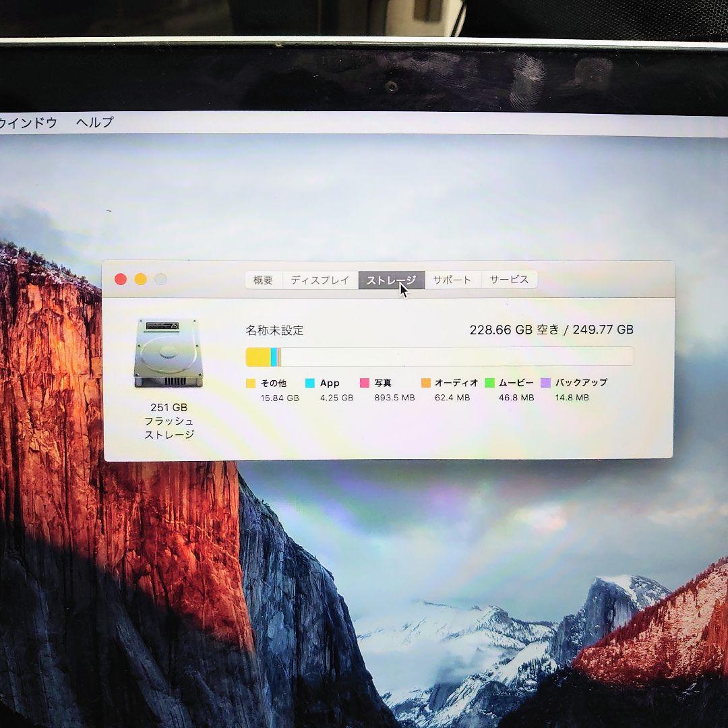Open the ディスプレイ tab
Screen dimensions: 728x728
pos(319,279)
